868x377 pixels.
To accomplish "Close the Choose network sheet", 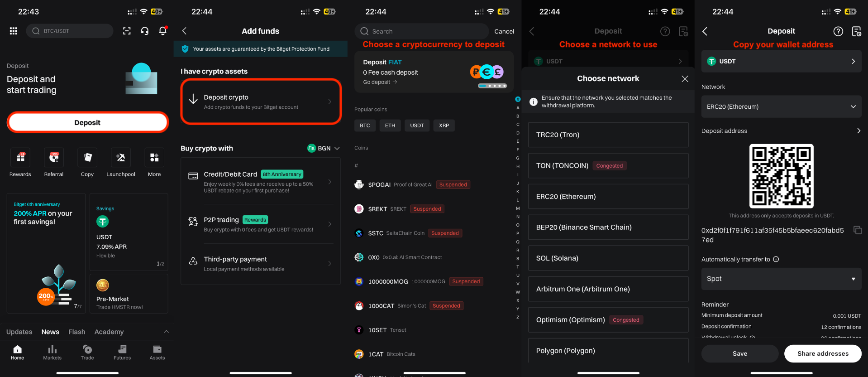I will tap(685, 79).
